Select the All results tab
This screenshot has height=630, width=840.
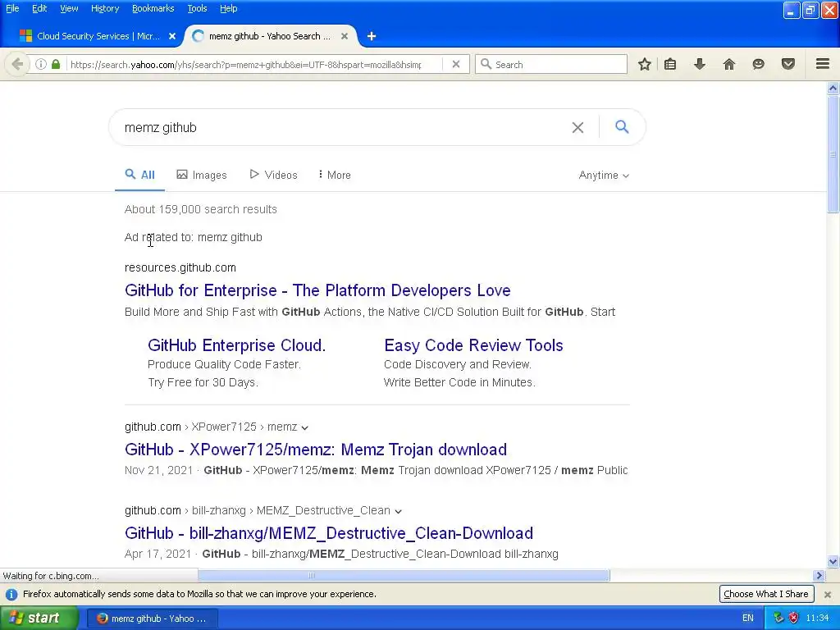[139, 176]
